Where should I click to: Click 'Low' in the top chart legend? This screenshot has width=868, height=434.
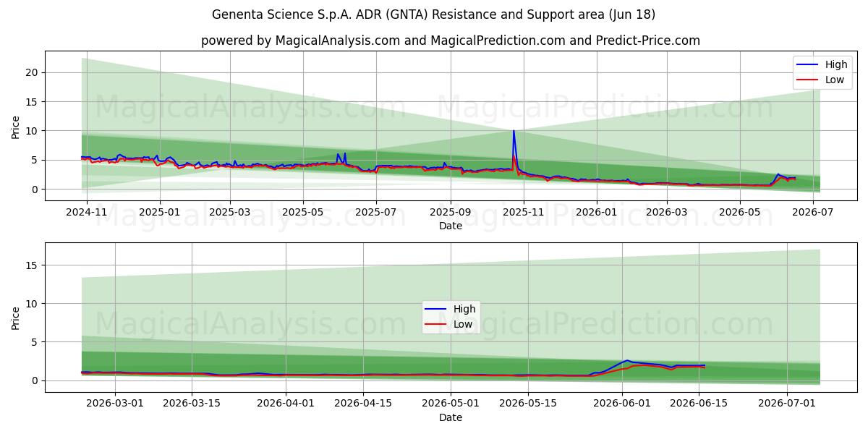click(835, 80)
